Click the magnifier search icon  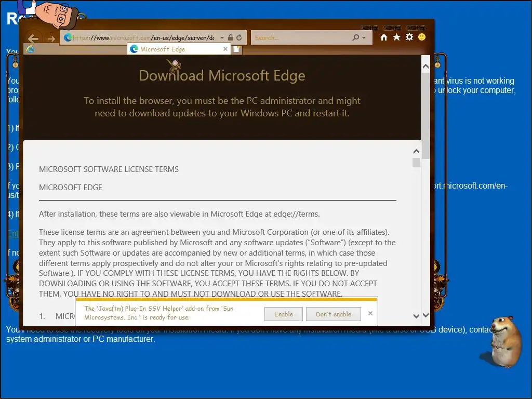coord(355,37)
